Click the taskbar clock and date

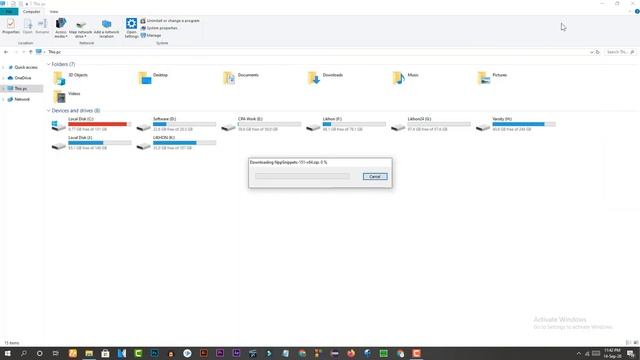[x=612, y=353]
